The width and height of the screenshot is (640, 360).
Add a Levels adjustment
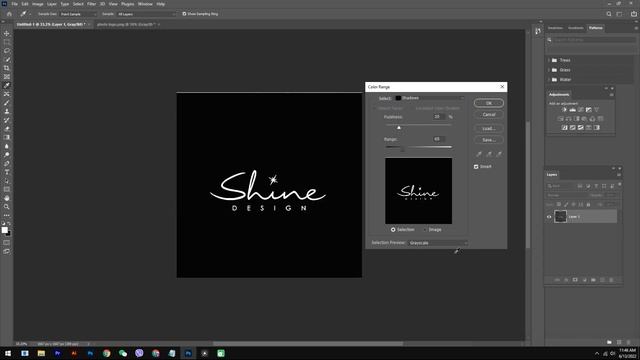[x=572, y=110]
